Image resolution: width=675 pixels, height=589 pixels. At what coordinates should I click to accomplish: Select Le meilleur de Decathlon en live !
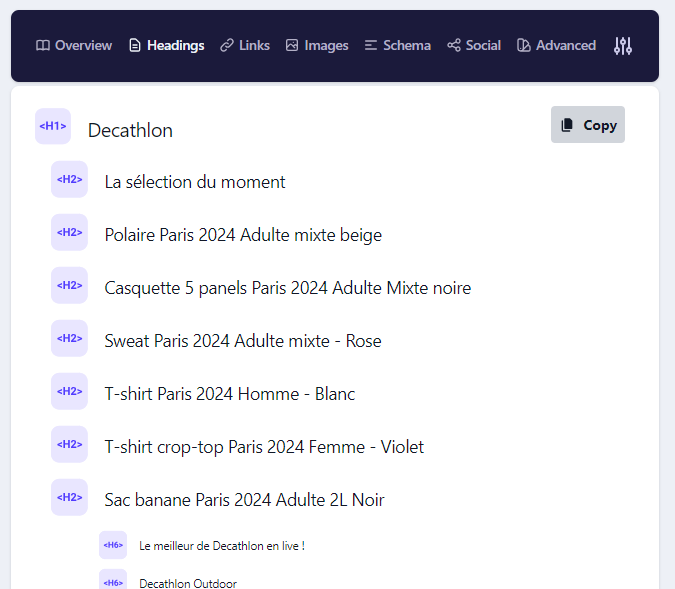tap(222, 546)
